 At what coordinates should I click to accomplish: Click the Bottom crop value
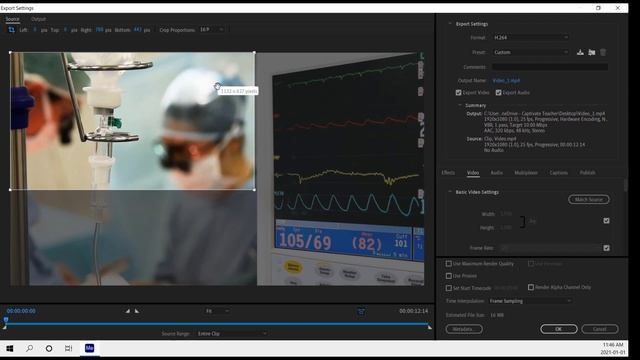click(x=138, y=30)
